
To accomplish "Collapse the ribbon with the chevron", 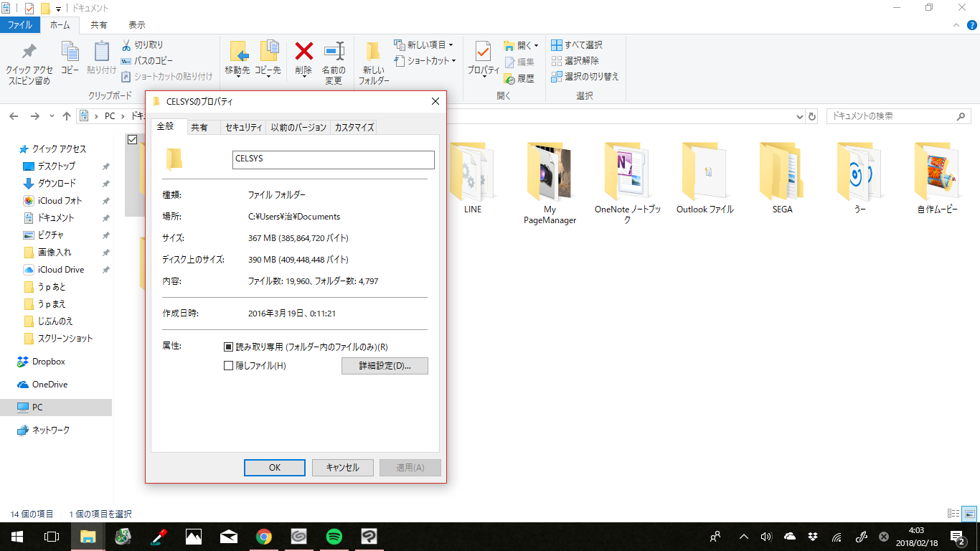I will point(955,25).
